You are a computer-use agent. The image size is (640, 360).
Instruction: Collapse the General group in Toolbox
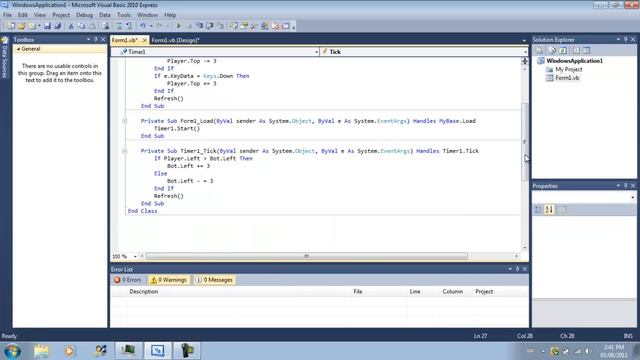18,49
